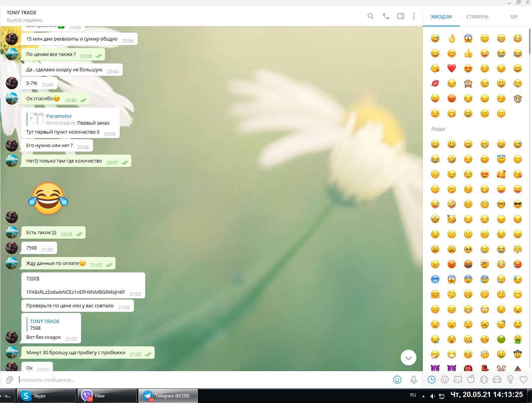Insert the party face emoji
The image size is (532, 403).
pos(452,219)
